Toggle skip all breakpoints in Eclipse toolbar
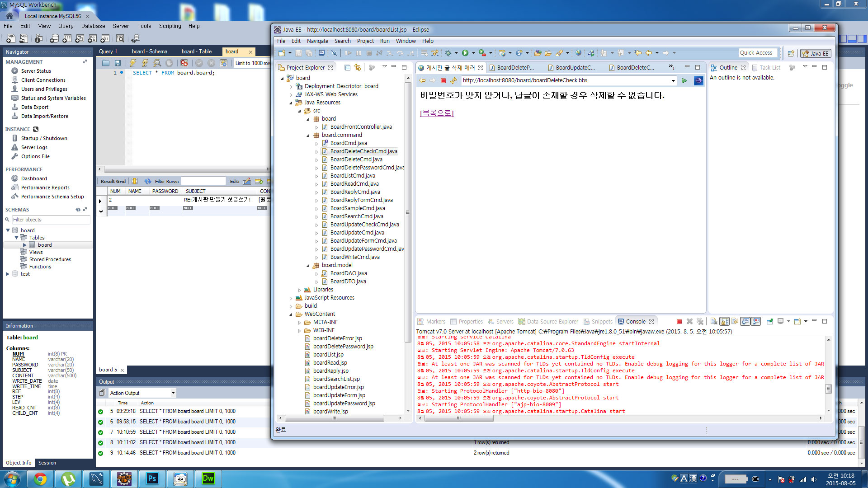868x488 pixels. coord(334,53)
